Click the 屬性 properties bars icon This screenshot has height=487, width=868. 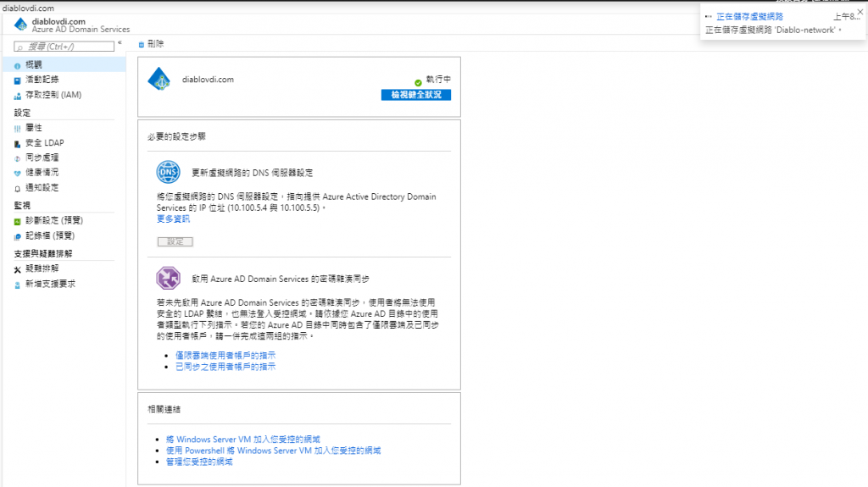(17, 129)
